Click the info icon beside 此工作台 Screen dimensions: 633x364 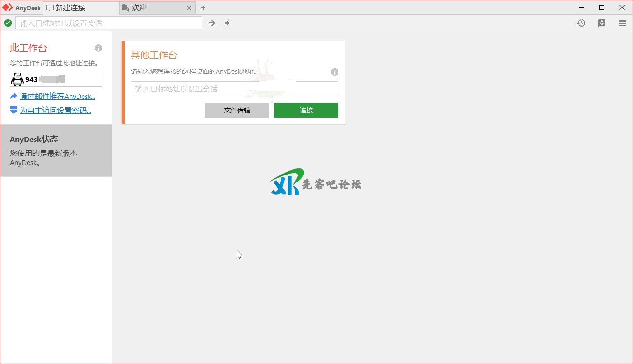pos(98,48)
